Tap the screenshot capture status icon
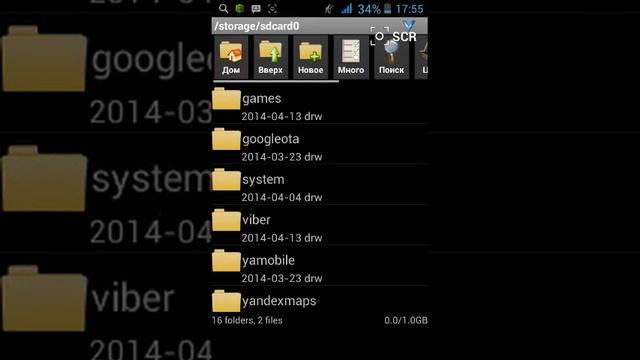The height and width of the screenshot is (360, 640). tap(272, 9)
